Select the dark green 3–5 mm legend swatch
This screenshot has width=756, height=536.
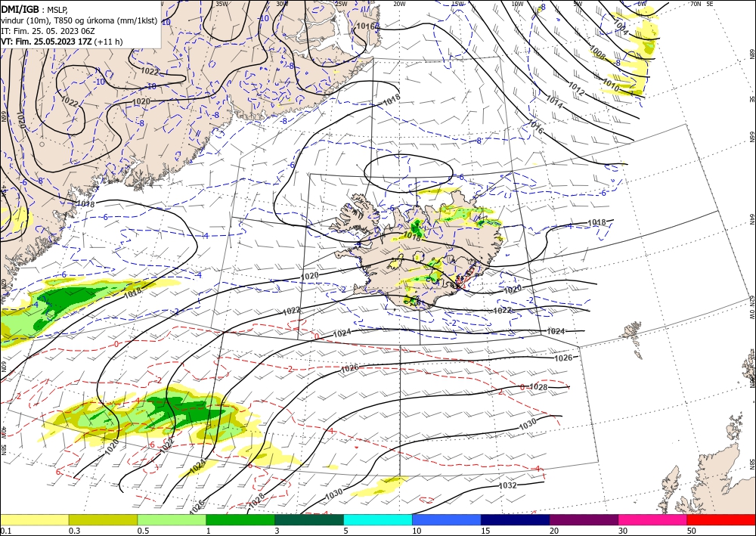[309, 519]
